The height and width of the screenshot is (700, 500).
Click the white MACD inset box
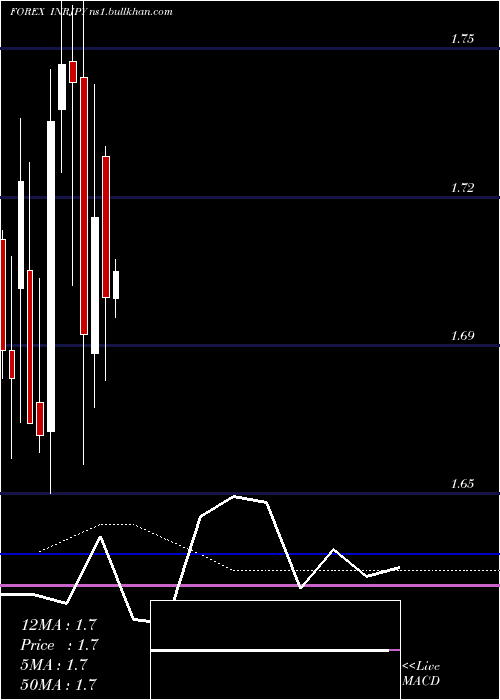click(x=275, y=650)
